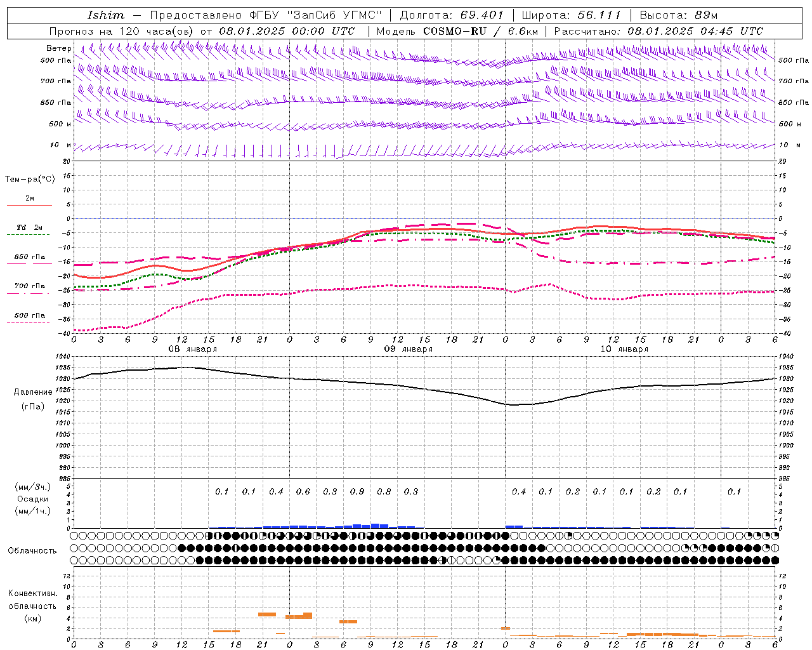Click the "08 января" date label
Viewport: 812px width, 650px height.
[x=192, y=349]
